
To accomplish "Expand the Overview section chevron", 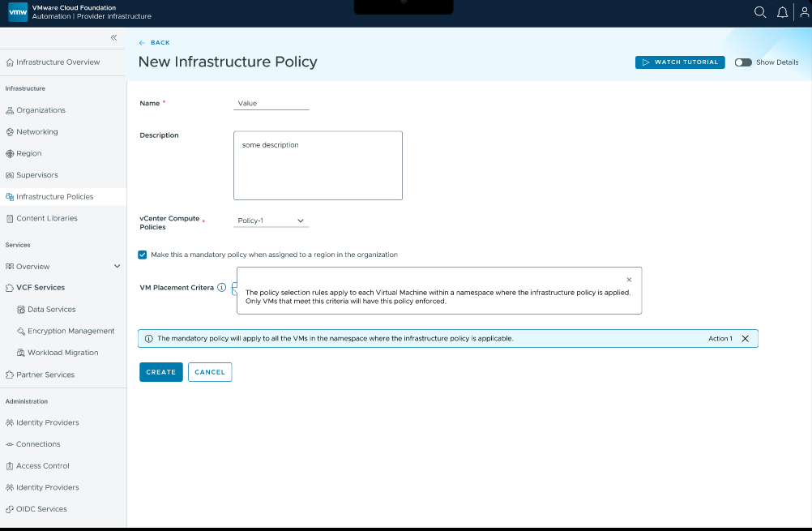I will [x=117, y=266].
